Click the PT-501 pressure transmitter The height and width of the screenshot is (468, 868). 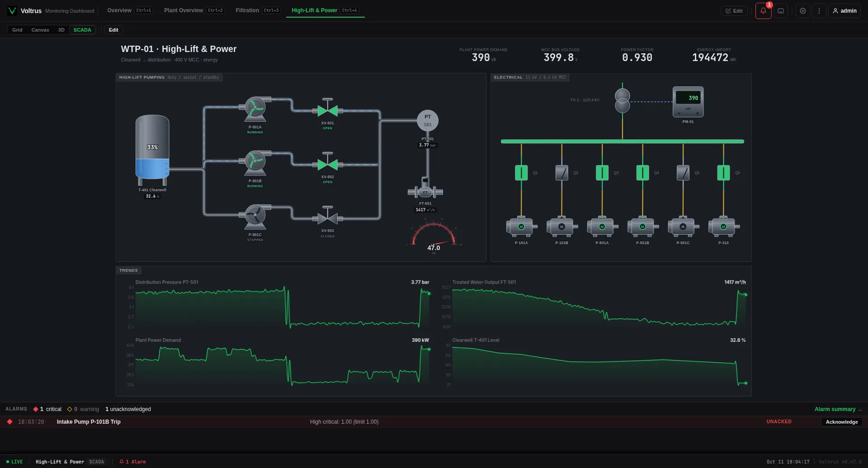(428, 121)
